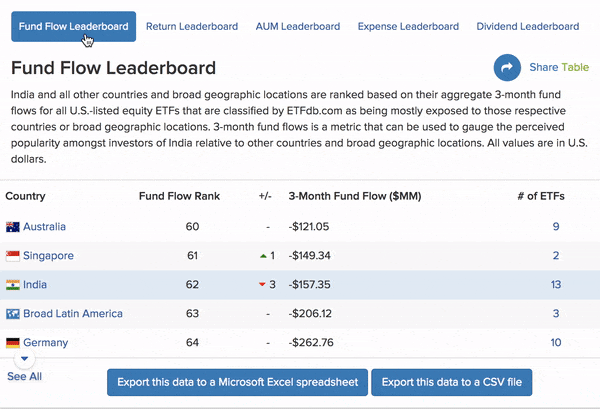Click the Broad Latin America map icon
The width and height of the screenshot is (600, 409).
13,314
